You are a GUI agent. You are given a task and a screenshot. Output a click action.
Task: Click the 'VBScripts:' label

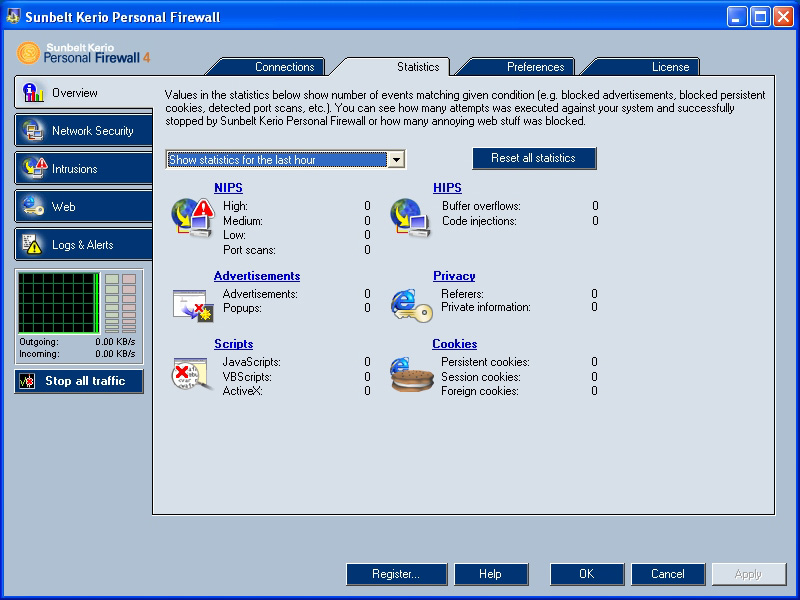click(x=247, y=377)
